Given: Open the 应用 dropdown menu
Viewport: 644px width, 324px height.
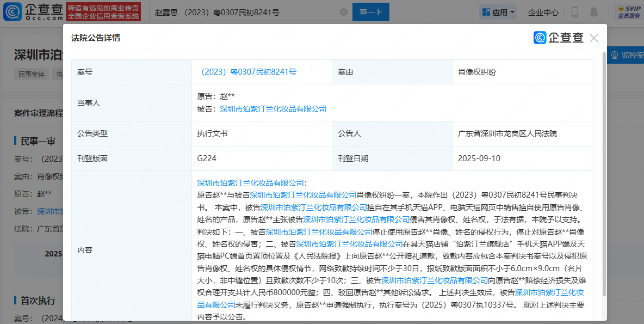Looking at the screenshot, I should [498, 13].
